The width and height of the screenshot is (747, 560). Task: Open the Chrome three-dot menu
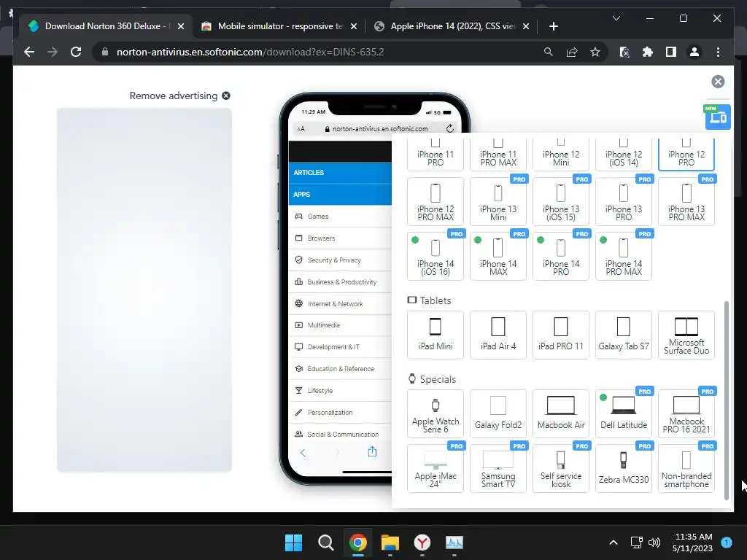click(718, 52)
